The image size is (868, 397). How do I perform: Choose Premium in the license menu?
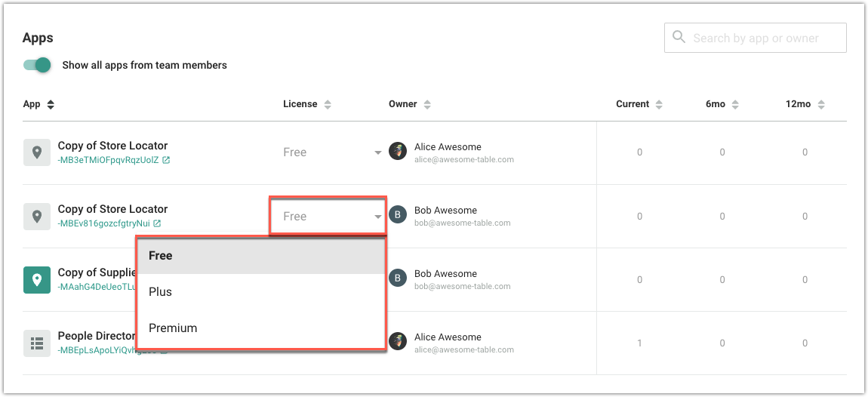(173, 328)
